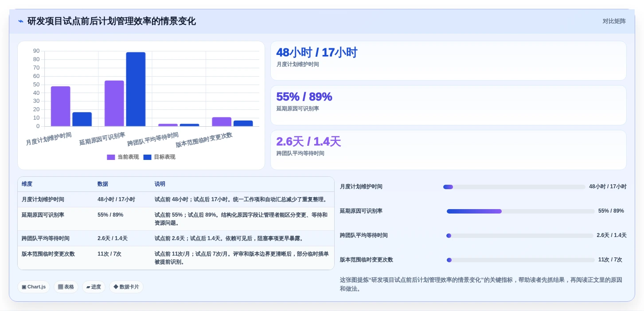The image size is (644, 311).
Task: Click description starting 试点前 48小时
Action: [x=242, y=200]
